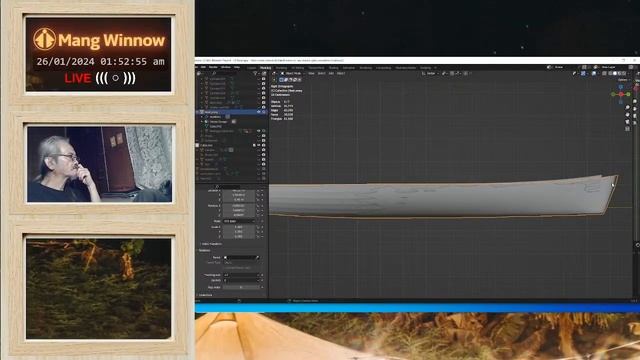Switch to the Sculpting workspace tab
Viewport: 640px width, 360px height.
click(281, 68)
